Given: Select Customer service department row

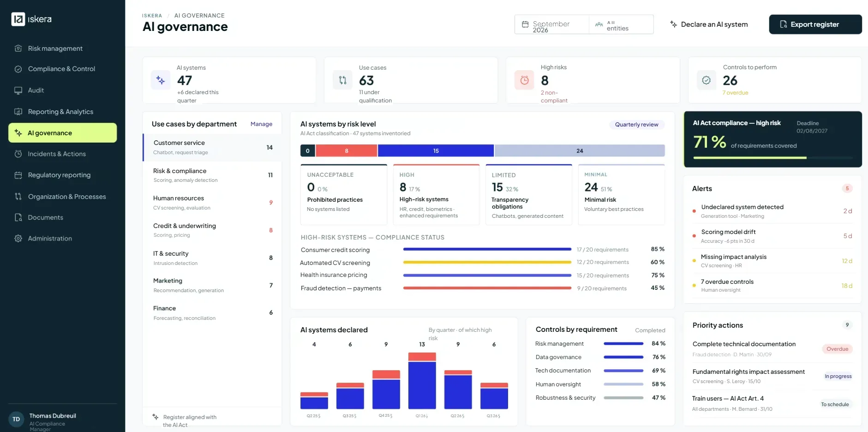Looking at the screenshot, I should [x=213, y=148].
